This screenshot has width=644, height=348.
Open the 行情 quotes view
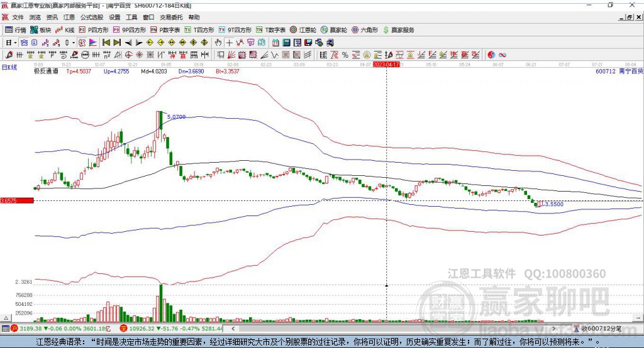15,30
